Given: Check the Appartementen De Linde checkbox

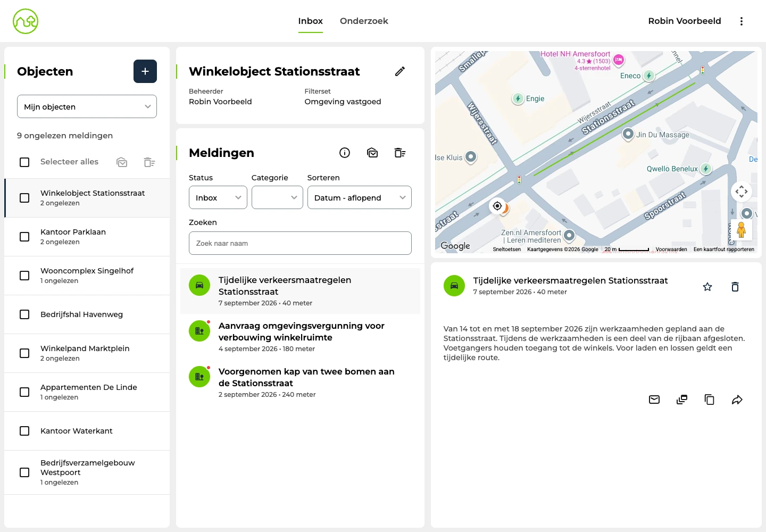Looking at the screenshot, I should (24, 392).
